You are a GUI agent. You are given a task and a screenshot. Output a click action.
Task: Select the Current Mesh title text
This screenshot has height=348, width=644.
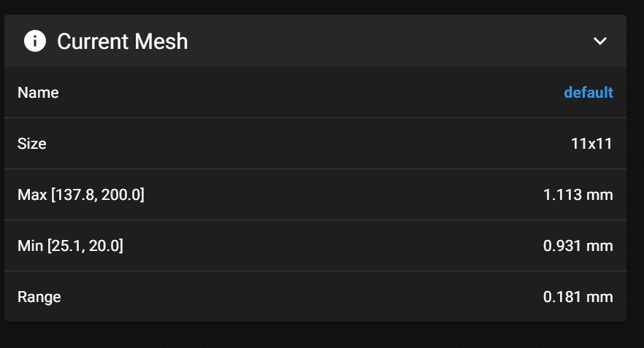[x=123, y=42]
